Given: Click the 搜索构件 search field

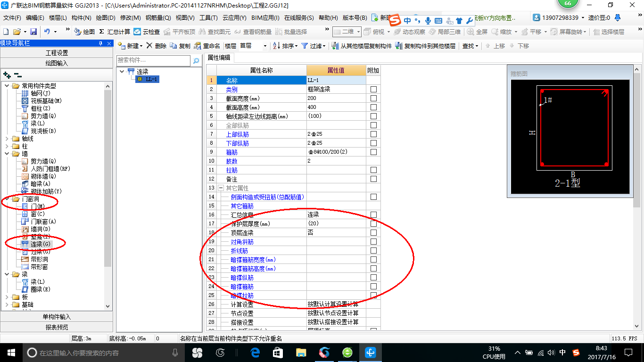Looking at the screenshot, I should tap(153, 60).
